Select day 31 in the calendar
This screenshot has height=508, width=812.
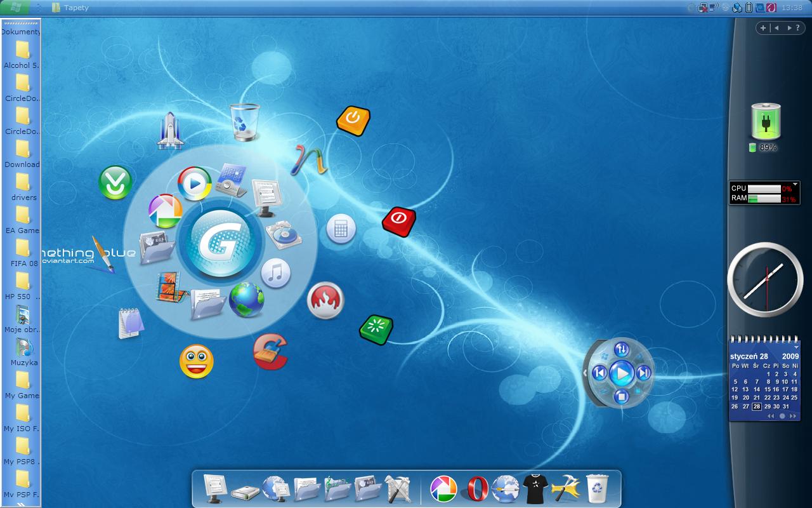pyautogui.click(x=786, y=406)
